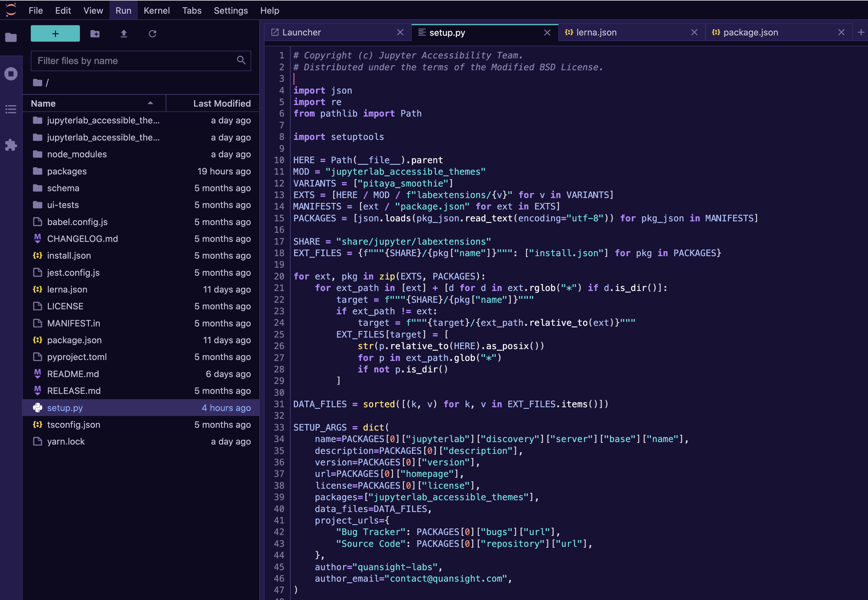The width and height of the screenshot is (868, 600).
Task: Show the Table of Contents panel
Action: (x=11, y=109)
